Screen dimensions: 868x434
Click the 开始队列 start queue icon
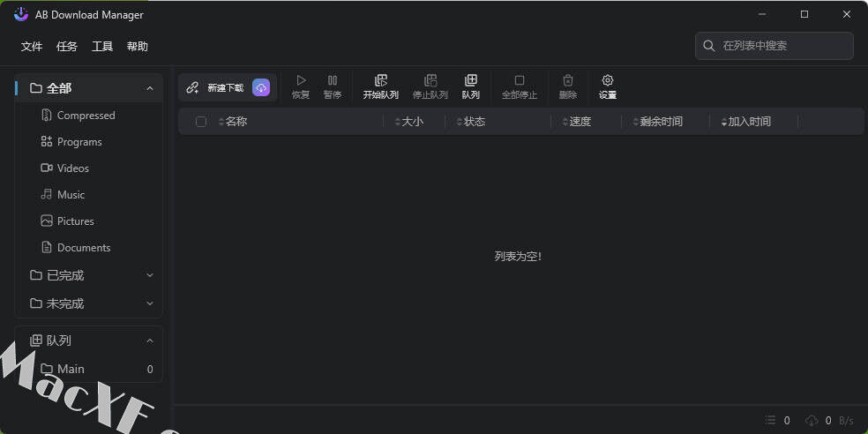[x=381, y=81]
